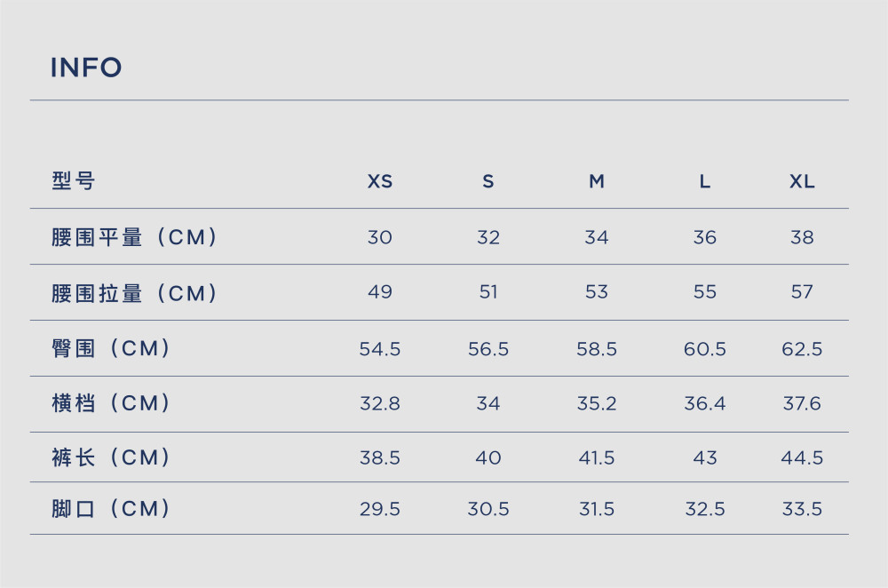The height and width of the screenshot is (588, 888).
Task: Click the 裤长 (CM) row label
Action: tap(111, 457)
